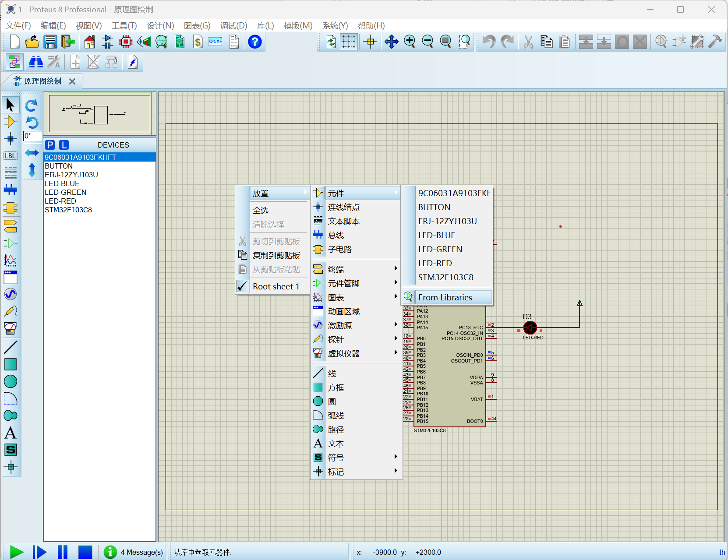Viewport: 728px width, 560px height.
Task: Select the 2D circle drawing tool
Action: click(10, 381)
